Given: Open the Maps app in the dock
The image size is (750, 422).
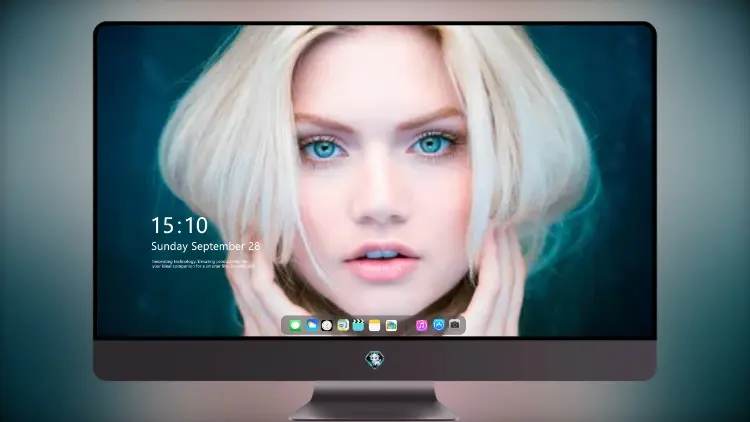Looking at the screenshot, I should point(391,325).
